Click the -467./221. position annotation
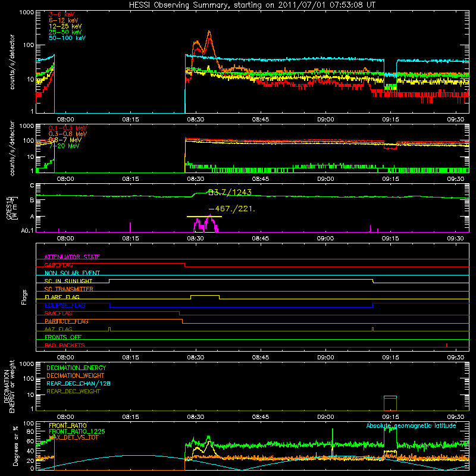The image size is (476, 476). 232,209
